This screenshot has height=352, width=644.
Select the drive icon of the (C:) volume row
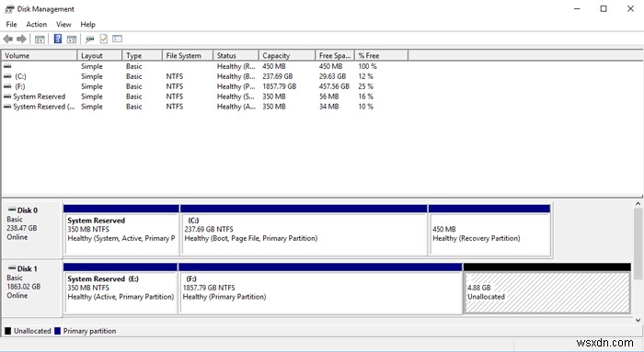pyautogui.click(x=7, y=76)
